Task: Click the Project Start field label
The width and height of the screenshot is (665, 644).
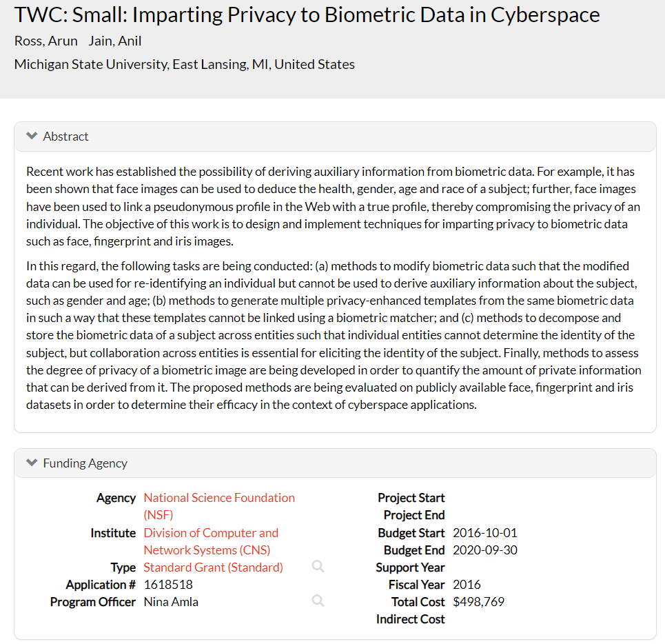Action: pos(411,498)
